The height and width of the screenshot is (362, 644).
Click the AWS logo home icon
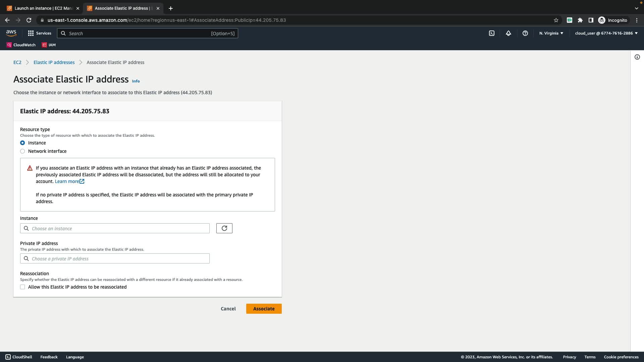11,33
